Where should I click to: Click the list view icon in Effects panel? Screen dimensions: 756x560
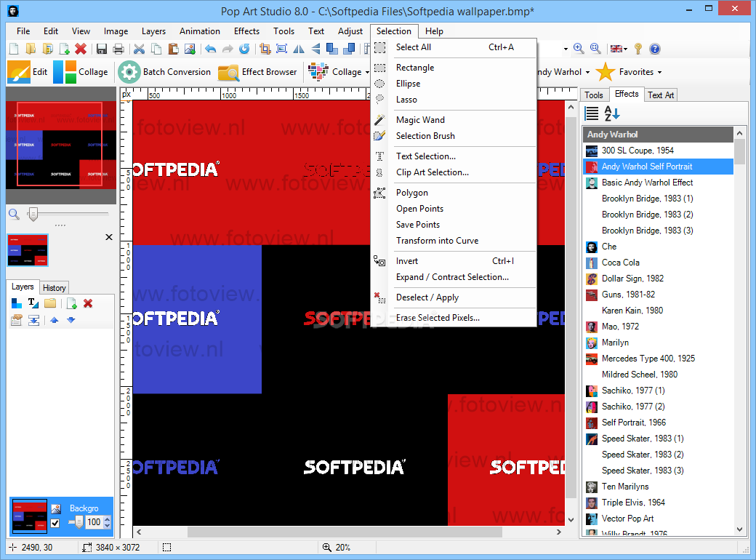[592, 113]
